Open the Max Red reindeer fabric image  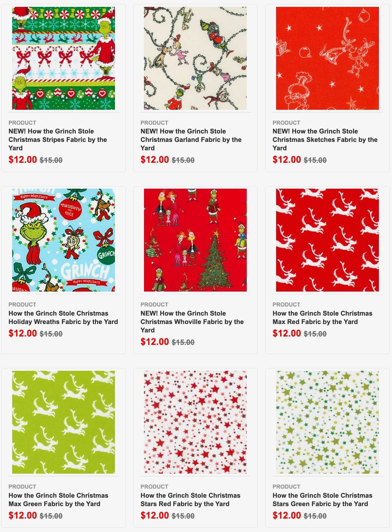(x=327, y=240)
